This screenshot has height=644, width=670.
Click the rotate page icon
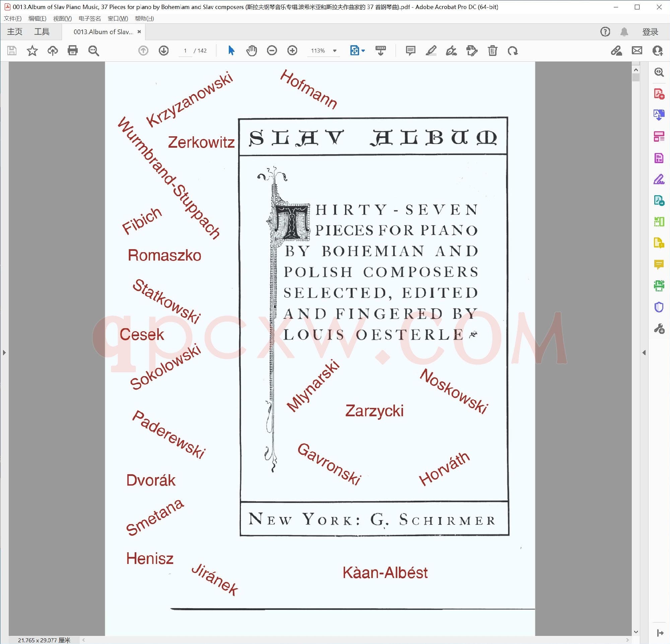click(x=513, y=51)
